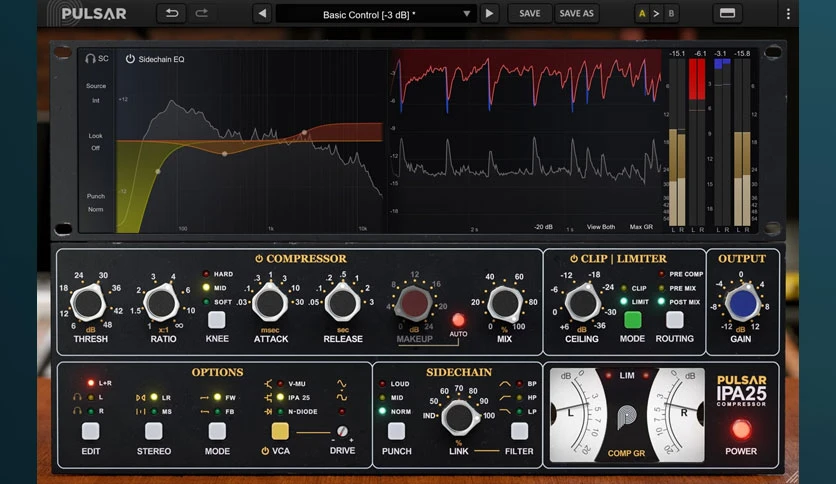Click the MIX knob
The image size is (836, 484).
click(504, 303)
